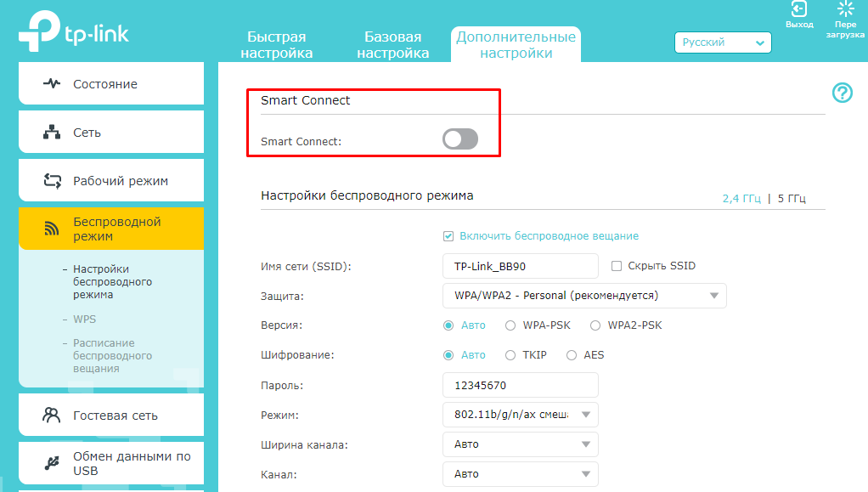Select AES encryption radio button
This screenshot has height=492, width=868.
(x=572, y=355)
